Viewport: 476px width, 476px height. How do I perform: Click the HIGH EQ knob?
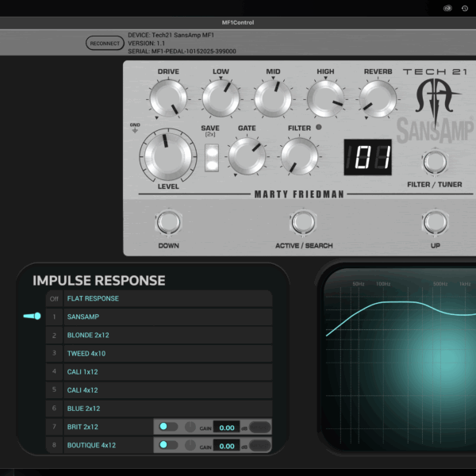325,98
